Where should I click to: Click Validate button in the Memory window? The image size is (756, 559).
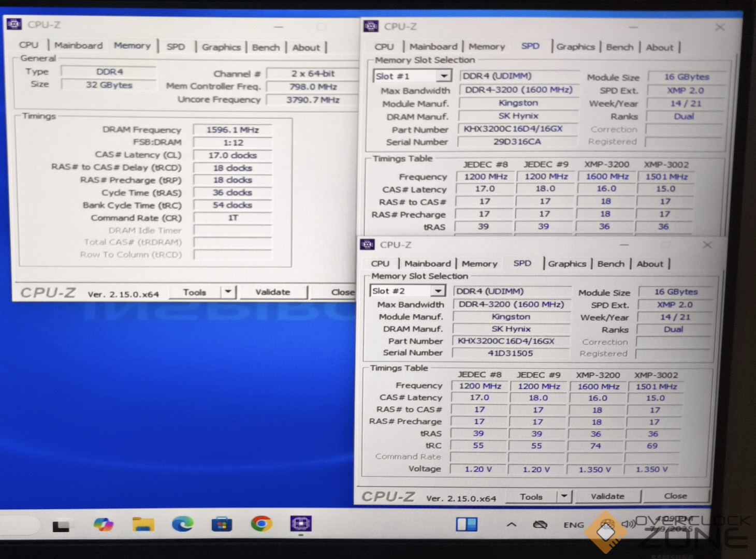pos(272,292)
